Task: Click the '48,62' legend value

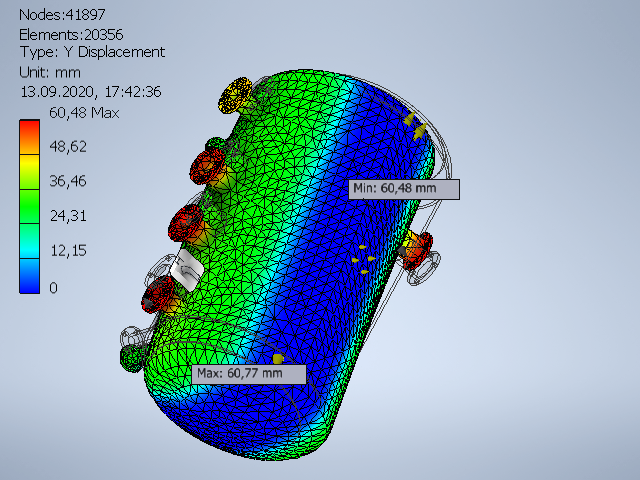Action: pyautogui.click(x=68, y=147)
